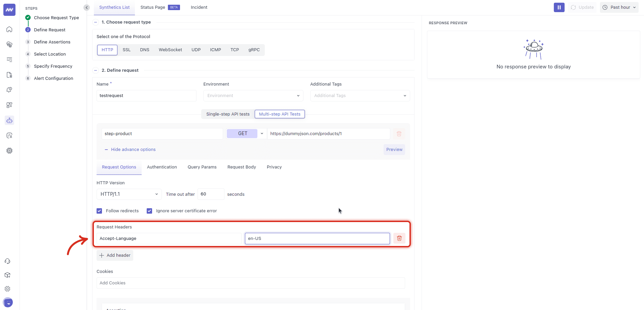
Task: Click the home icon in left sidebar
Action: pos(9,29)
